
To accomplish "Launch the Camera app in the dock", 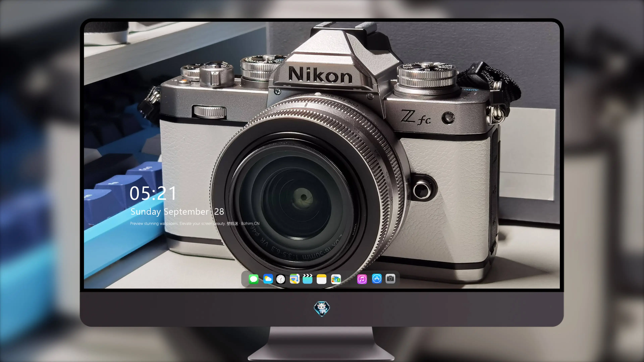I will (390, 279).
